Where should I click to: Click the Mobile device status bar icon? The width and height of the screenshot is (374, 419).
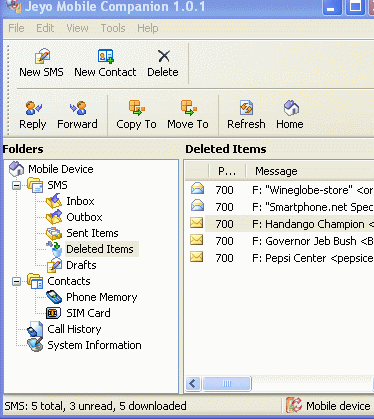294,405
